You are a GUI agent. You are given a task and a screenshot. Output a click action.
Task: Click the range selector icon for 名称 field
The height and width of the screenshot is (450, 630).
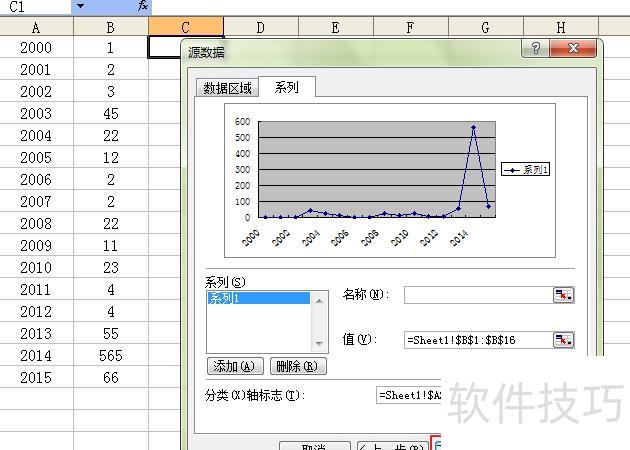pos(564,295)
